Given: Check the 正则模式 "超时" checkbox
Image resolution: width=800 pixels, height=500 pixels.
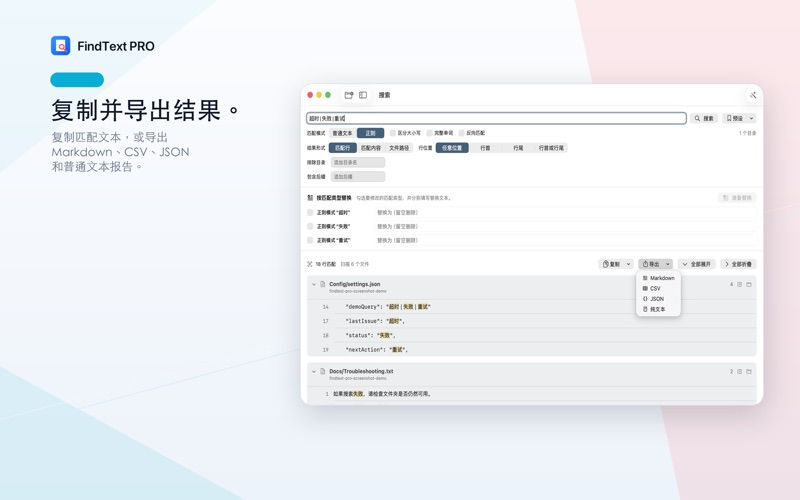Looking at the screenshot, I should pyautogui.click(x=310, y=212).
